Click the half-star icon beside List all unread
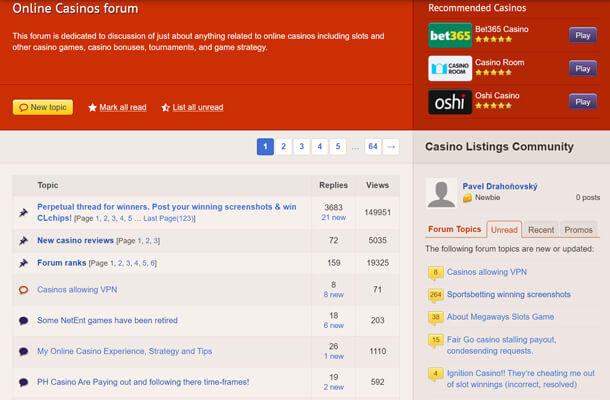Image resolution: width=610 pixels, height=400 pixels. click(x=165, y=107)
